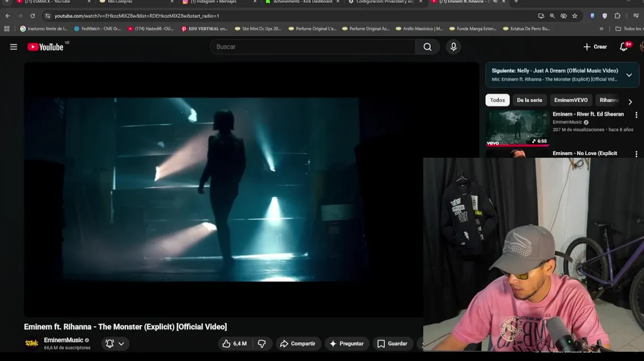644x361 pixels.
Task: Open the Ske Mini Dc Ups bookmark
Action: [258, 29]
